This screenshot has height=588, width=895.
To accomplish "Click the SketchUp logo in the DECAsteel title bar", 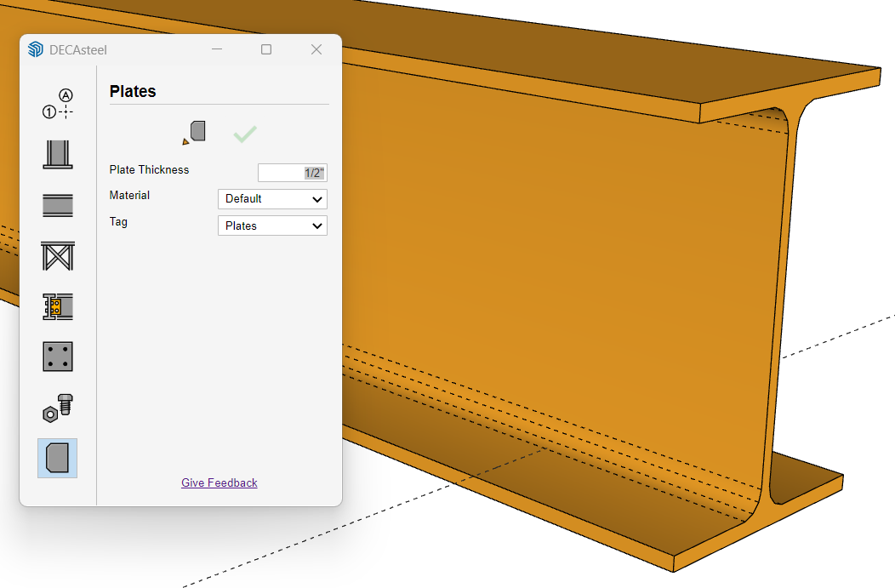I will click(x=36, y=49).
